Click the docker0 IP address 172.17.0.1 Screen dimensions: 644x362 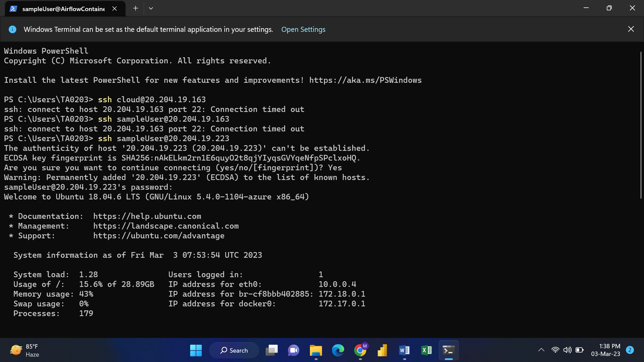(x=342, y=304)
